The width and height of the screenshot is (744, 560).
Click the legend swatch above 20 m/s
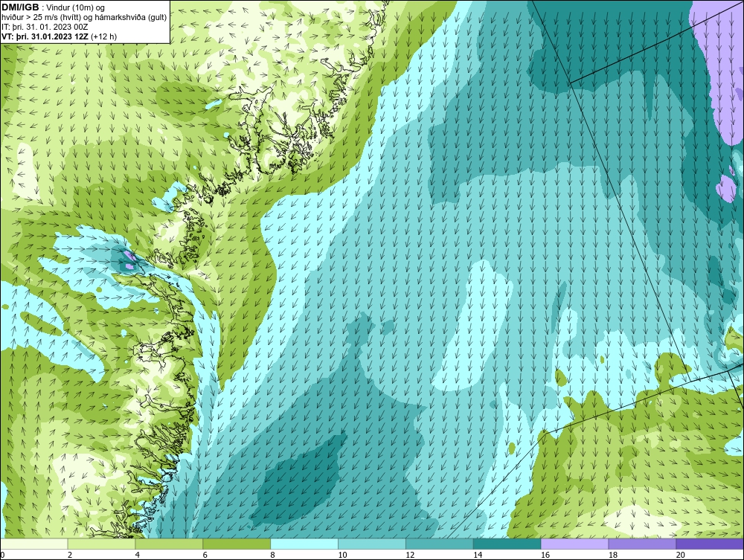[710, 544]
